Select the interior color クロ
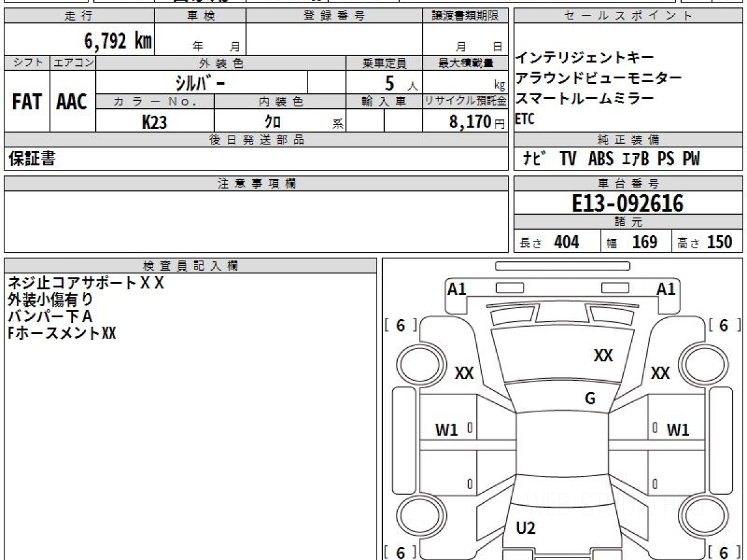Viewport: 747px width, 560px height. point(273,122)
